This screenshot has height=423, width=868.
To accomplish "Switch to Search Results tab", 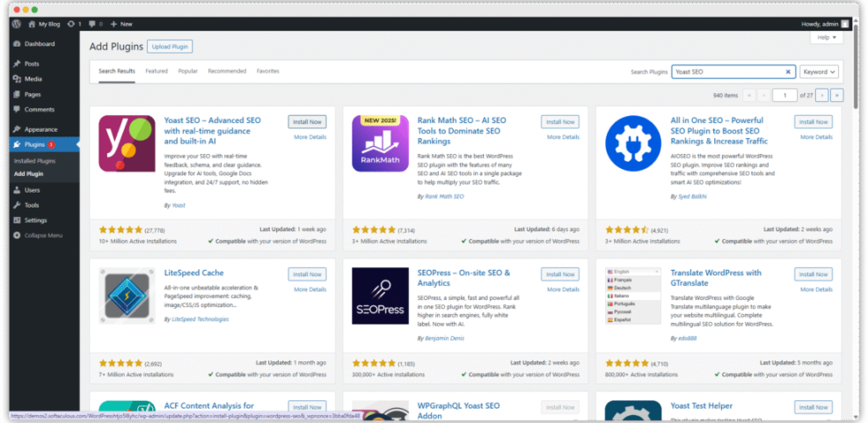I will tap(117, 71).
